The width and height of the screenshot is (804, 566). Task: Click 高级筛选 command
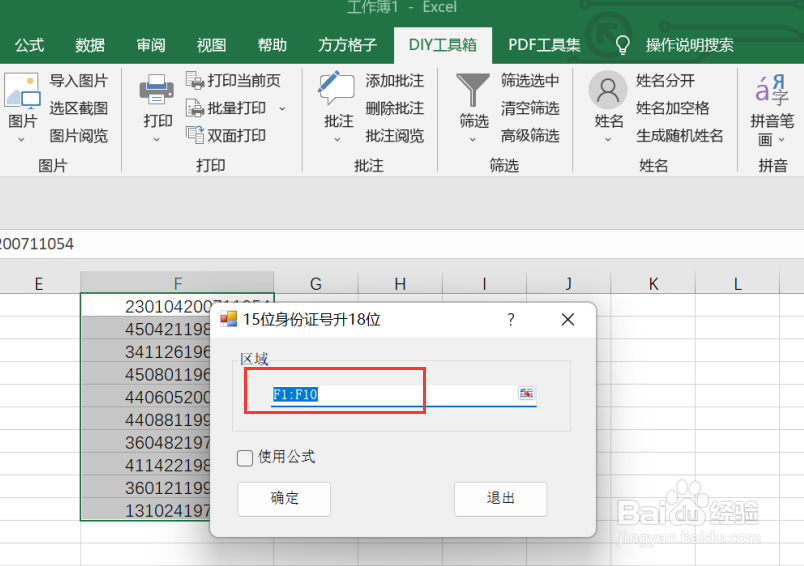pos(530,135)
